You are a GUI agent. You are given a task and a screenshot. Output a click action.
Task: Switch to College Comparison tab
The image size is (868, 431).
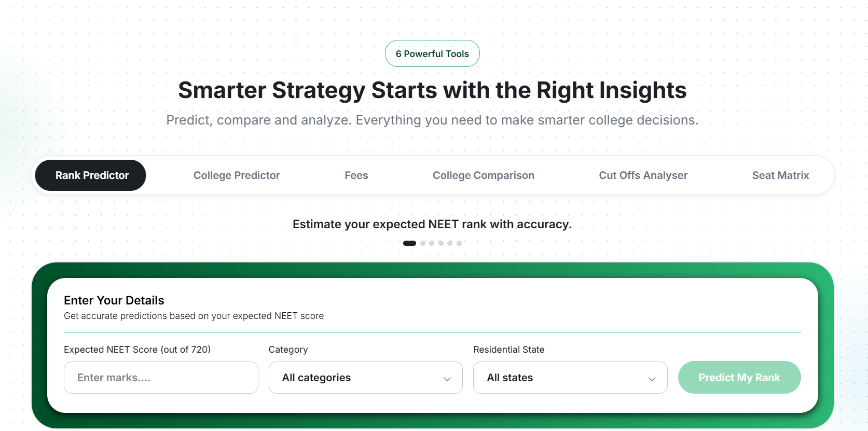tap(484, 175)
